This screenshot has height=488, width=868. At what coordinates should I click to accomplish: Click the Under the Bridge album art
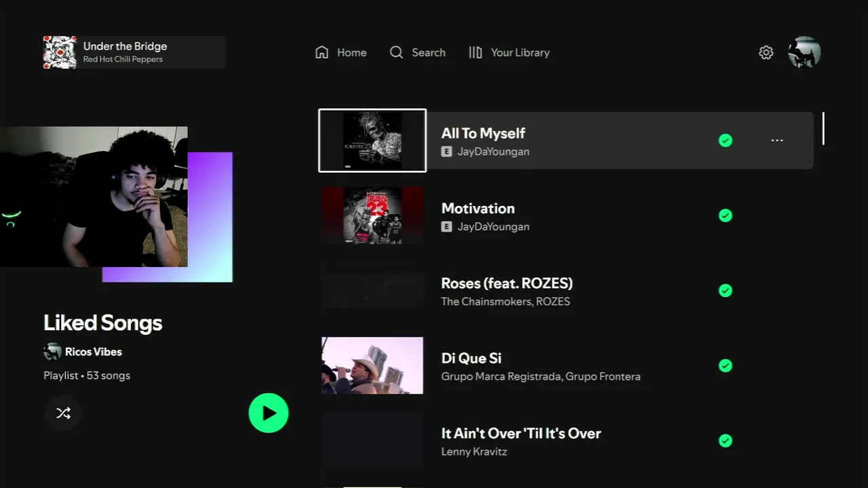click(60, 52)
